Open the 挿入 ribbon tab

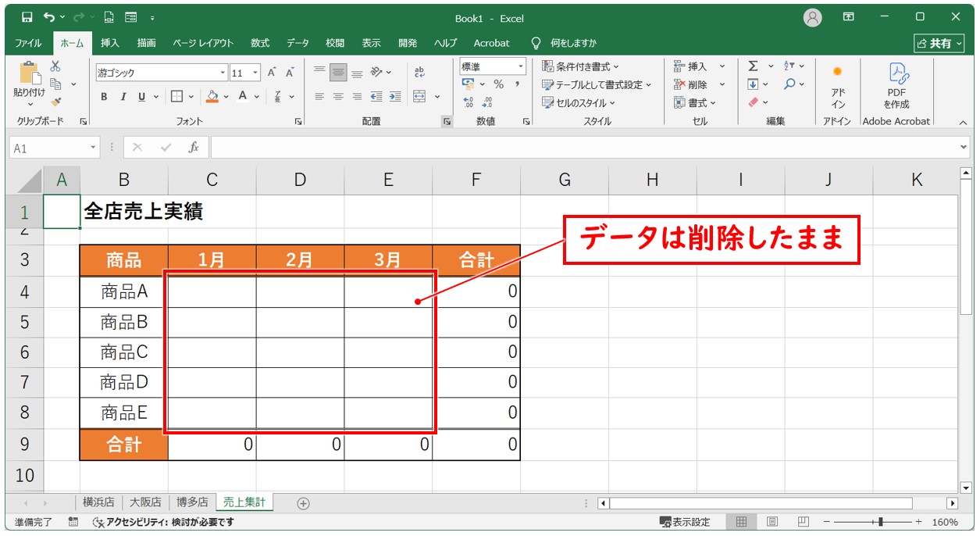coord(110,43)
